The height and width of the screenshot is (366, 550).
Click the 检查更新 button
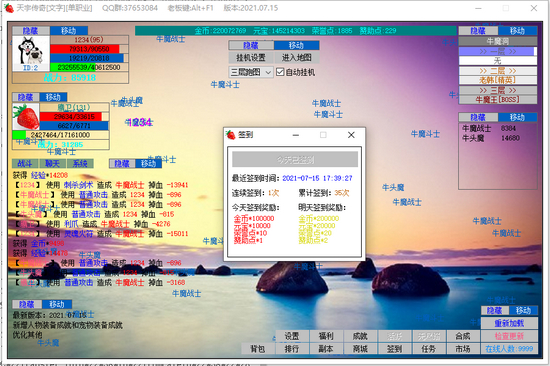point(509,336)
